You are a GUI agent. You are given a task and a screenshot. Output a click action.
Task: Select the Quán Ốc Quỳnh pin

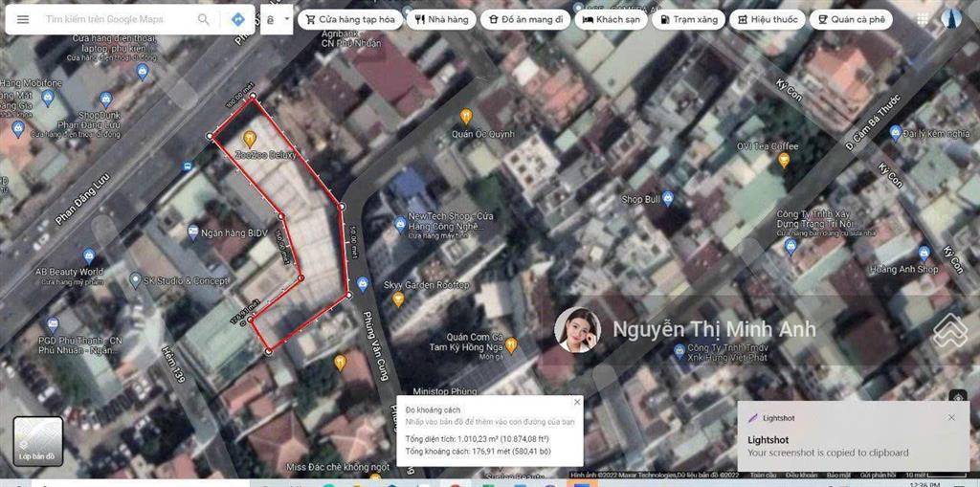(x=466, y=116)
